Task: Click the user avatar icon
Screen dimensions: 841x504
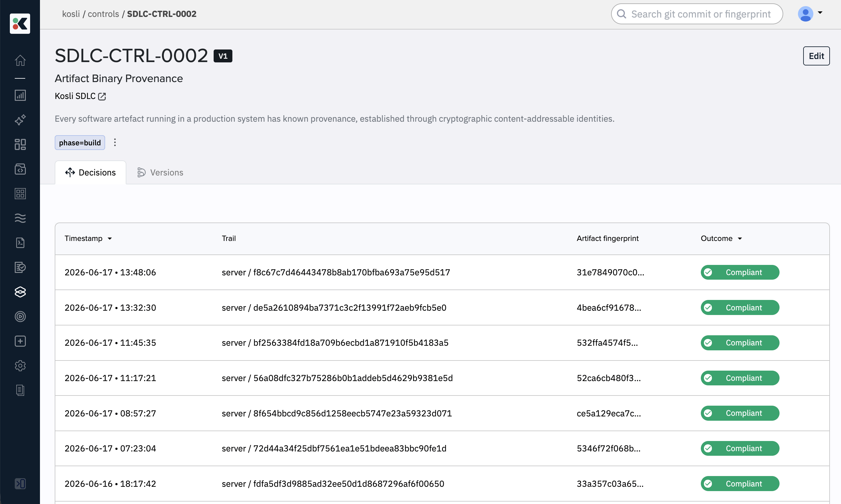Action: 805,14
